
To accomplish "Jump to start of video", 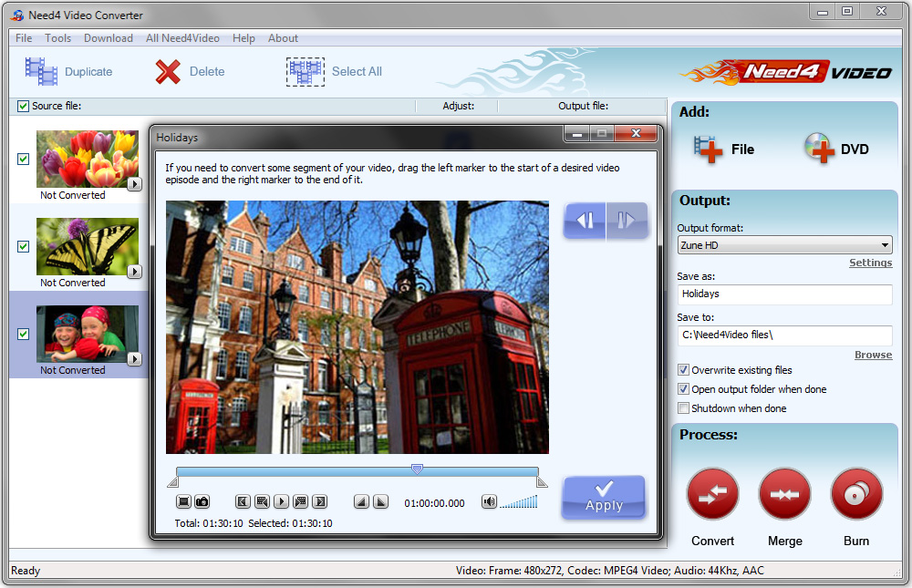I will point(244,501).
